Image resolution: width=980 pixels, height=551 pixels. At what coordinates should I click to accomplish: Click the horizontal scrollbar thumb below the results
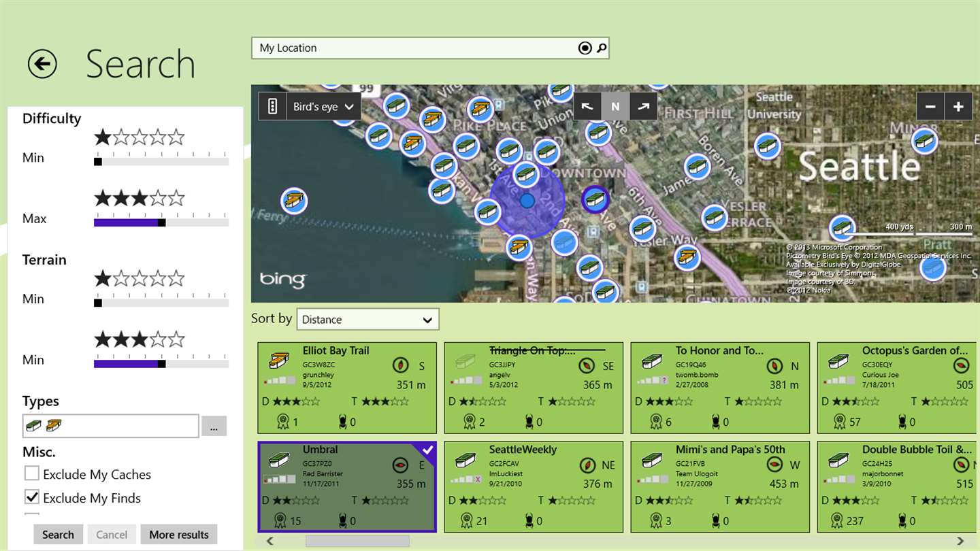click(357, 541)
